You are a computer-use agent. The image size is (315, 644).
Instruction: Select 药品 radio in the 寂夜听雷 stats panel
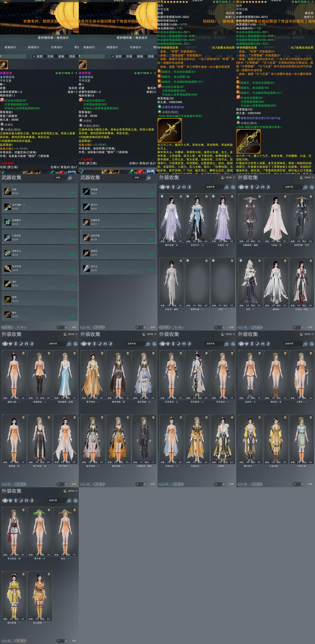[145, 56]
